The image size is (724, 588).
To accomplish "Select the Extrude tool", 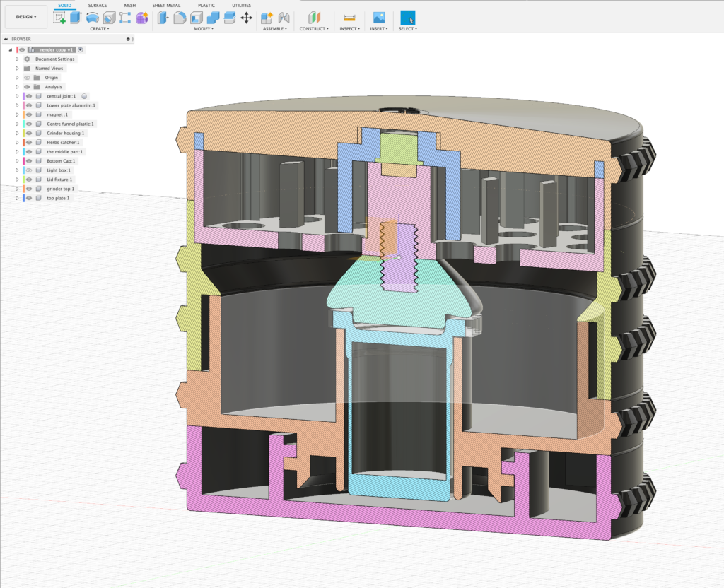I will pyautogui.click(x=76, y=18).
